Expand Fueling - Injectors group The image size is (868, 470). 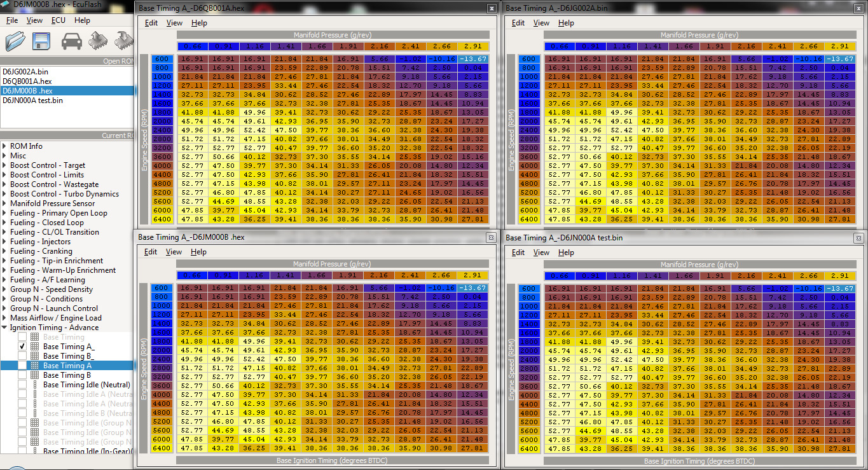5,242
